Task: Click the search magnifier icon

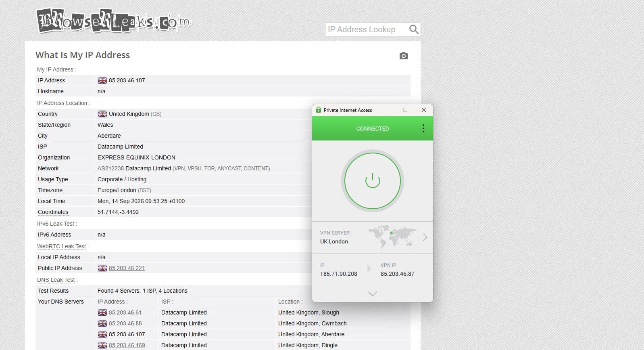Action: point(414,29)
